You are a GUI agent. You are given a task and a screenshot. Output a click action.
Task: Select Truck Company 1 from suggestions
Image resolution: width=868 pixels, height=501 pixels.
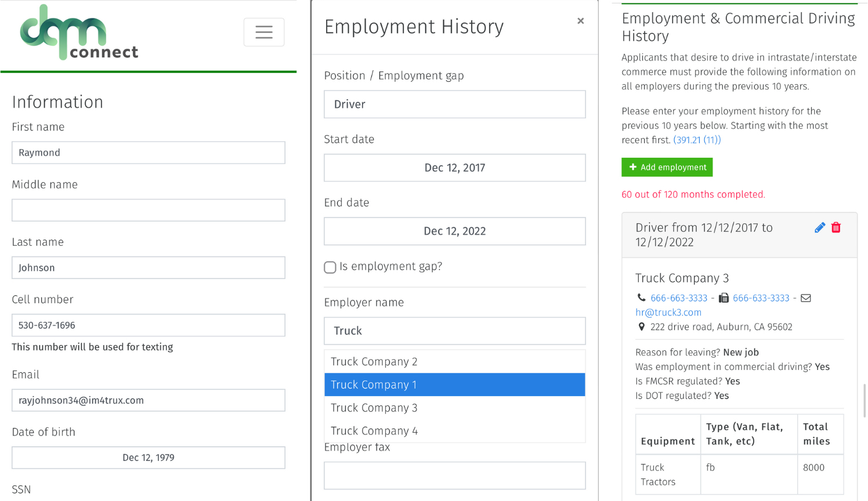[x=454, y=384]
